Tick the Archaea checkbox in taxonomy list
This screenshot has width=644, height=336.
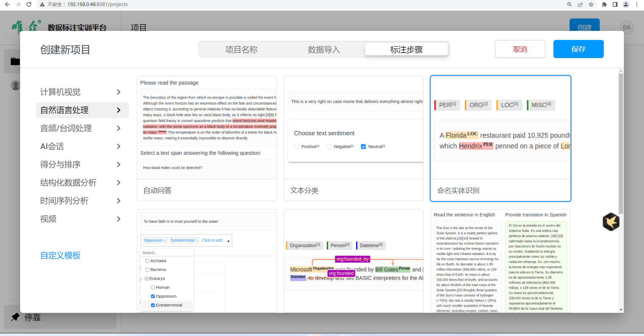click(147, 261)
